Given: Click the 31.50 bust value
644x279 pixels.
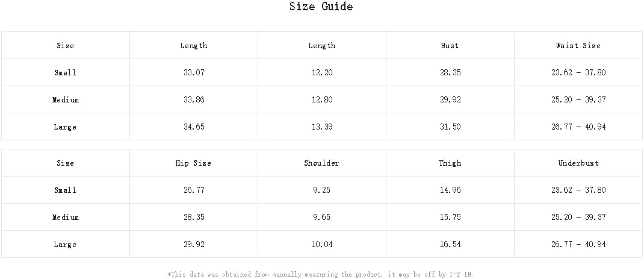Looking at the screenshot, I should pos(450,127).
